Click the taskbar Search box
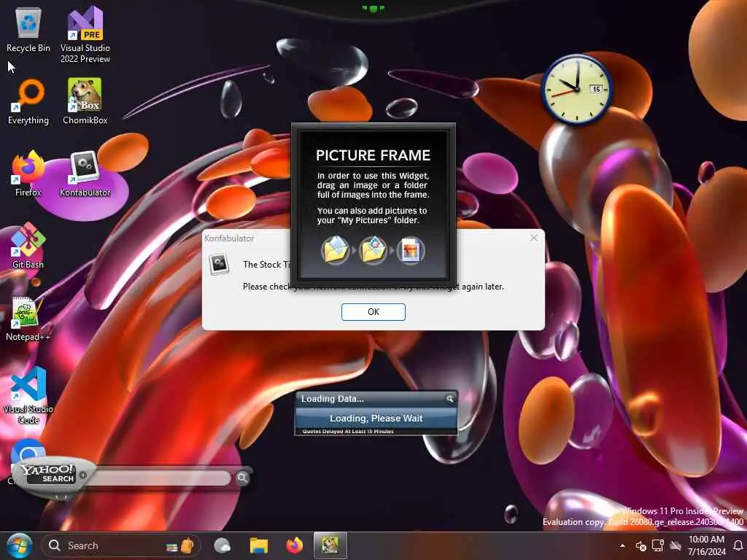747x560 pixels. [121, 545]
